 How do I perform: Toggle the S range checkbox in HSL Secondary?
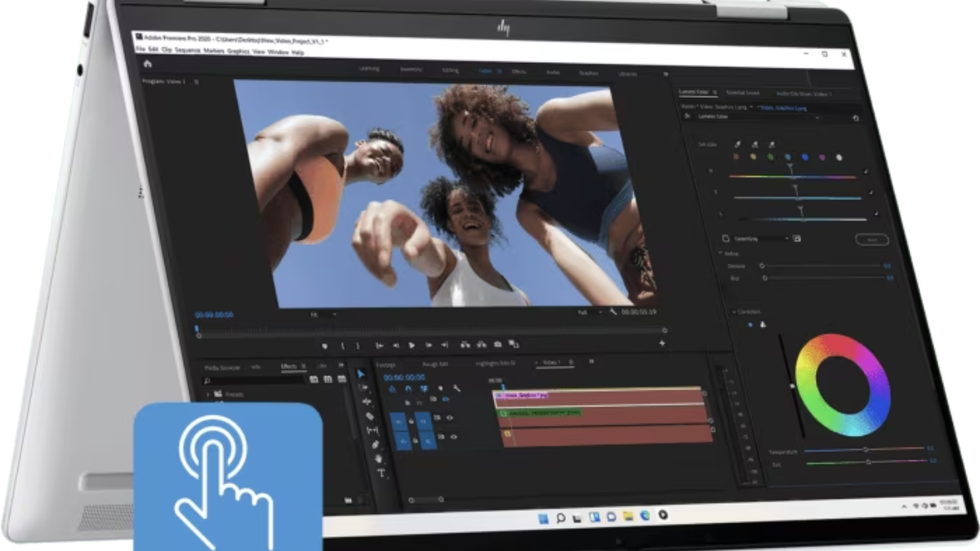871,193
